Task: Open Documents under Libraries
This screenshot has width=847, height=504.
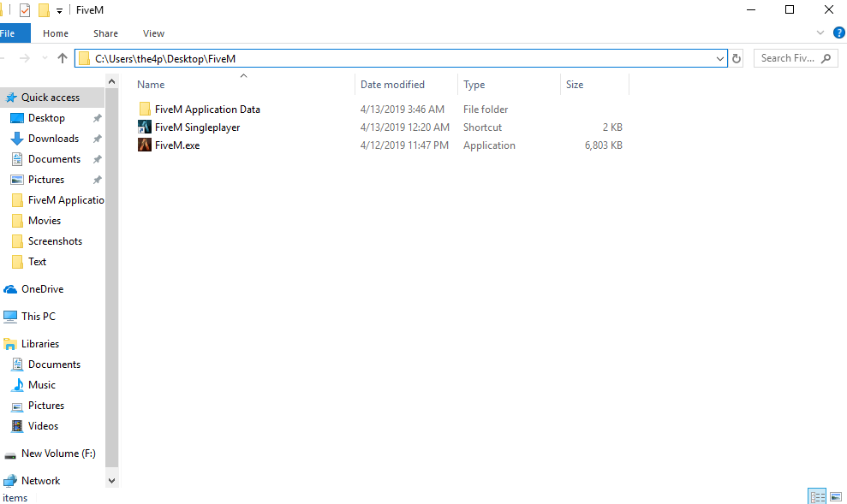Action: [x=54, y=365]
